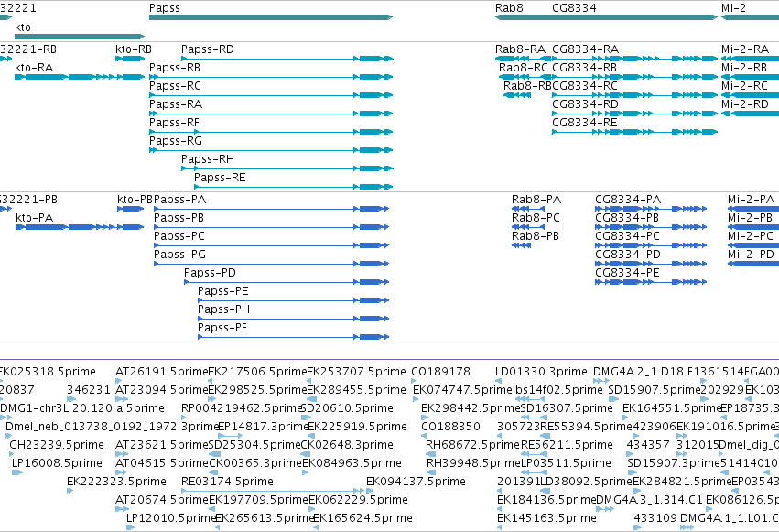The image size is (779, 532).
Task: Select the Papss-RF transcript label
Action: (174, 123)
